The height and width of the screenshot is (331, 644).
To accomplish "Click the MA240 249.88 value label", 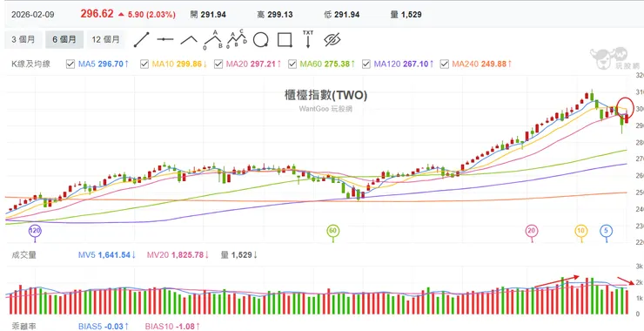I will pyautogui.click(x=482, y=64).
